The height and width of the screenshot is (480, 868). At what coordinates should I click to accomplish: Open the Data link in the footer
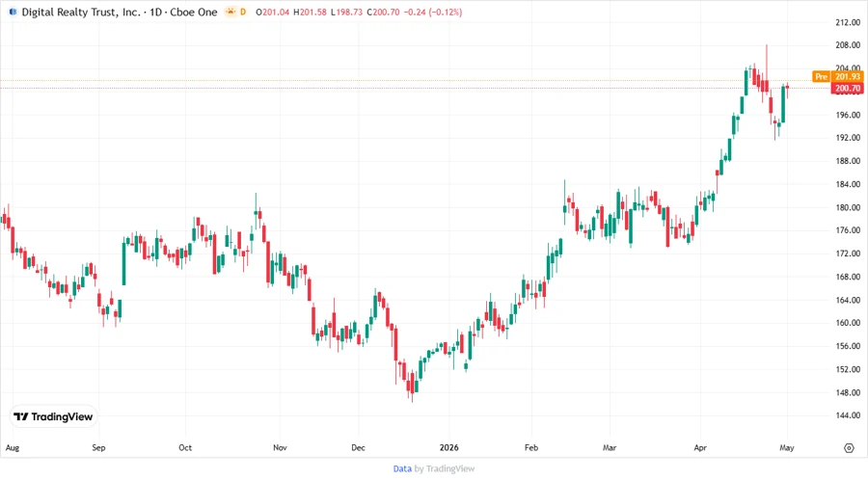point(402,468)
